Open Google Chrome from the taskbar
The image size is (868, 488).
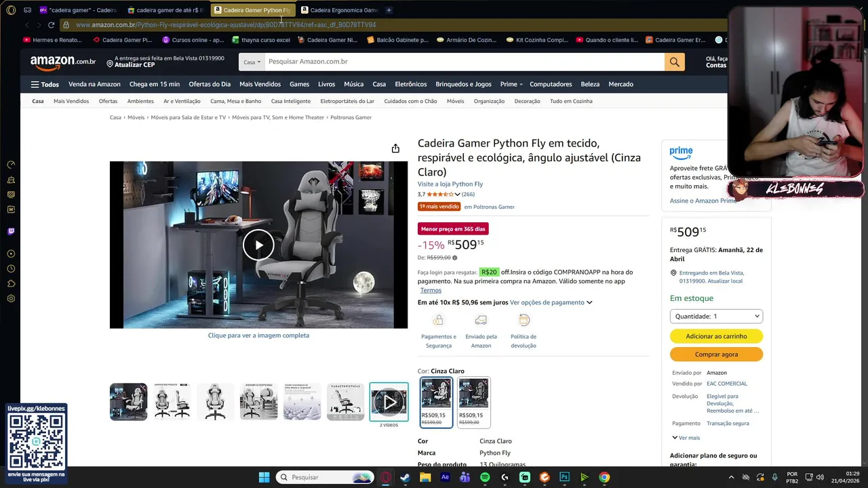click(x=604, y=477)
